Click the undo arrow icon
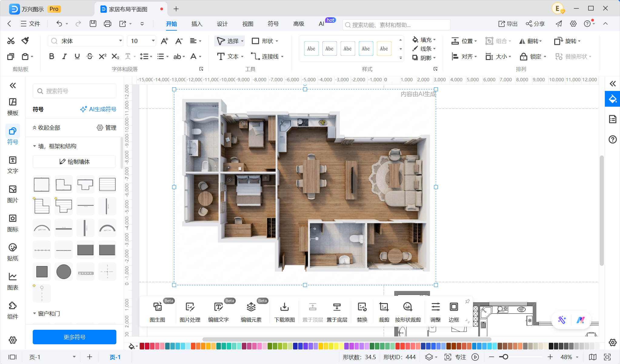 [59, 24]
